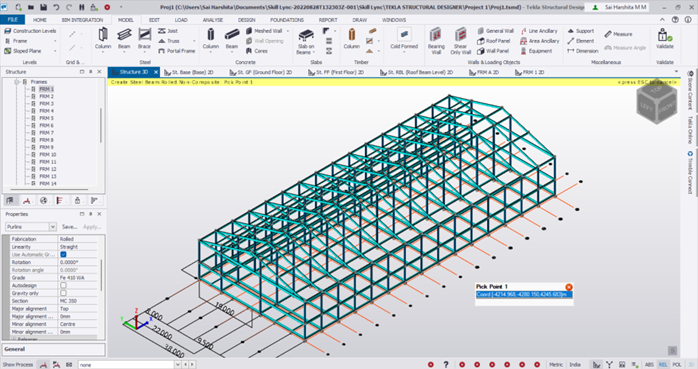Click the Timber Column icon
The height and width of the screenshot is (369, 698).
point(351,38)
